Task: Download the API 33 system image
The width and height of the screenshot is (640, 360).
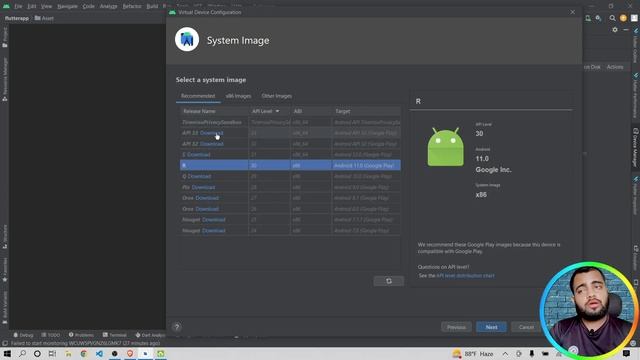Action: pyautogui.click(x=211, y=133)
